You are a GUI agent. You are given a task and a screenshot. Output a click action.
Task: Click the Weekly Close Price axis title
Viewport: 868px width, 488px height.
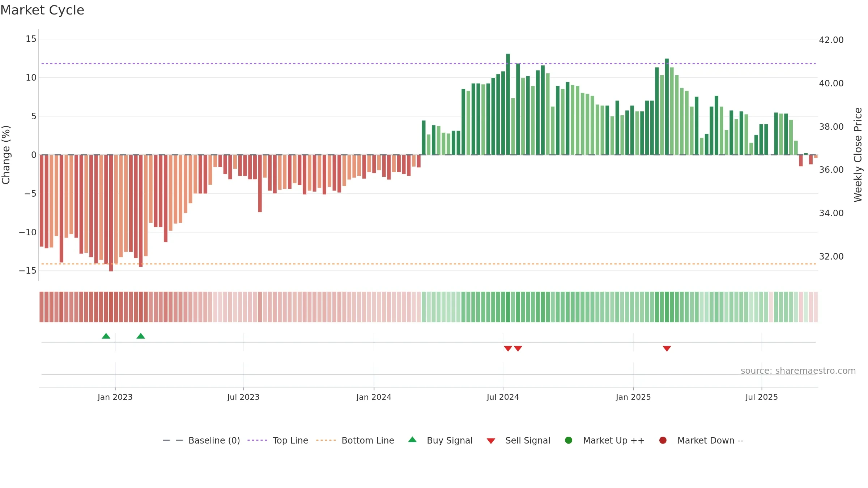[x=858, y=155]
